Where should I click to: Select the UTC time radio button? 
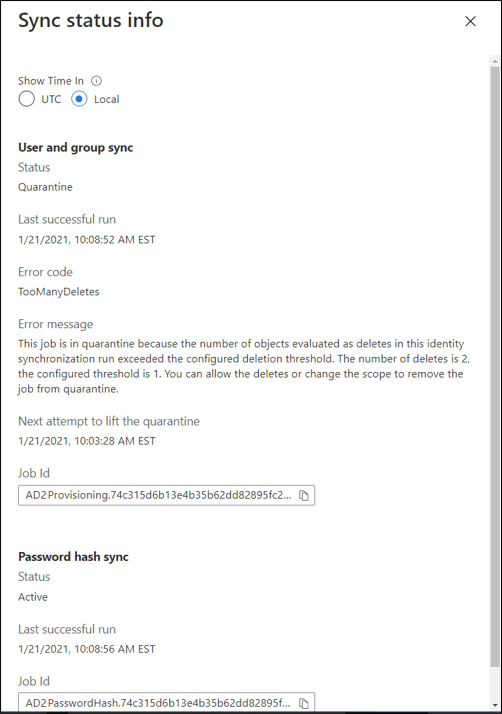[x=26, y=99]
